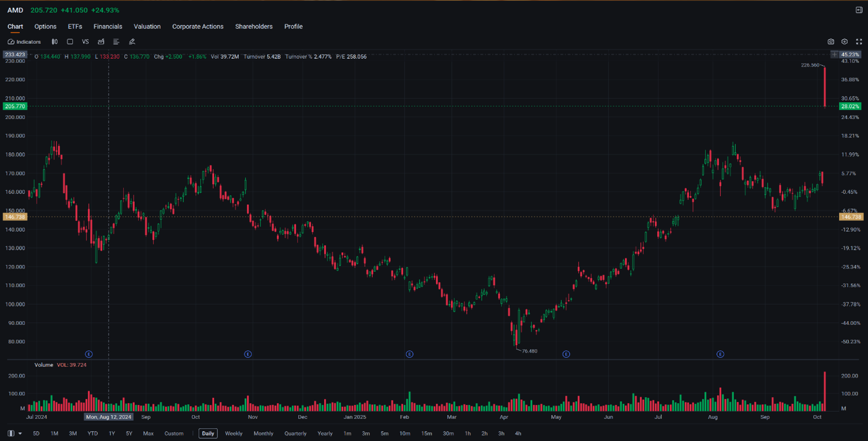Viewport: 868px width, 441px height.
Task: Choose the 10m interval
Action: 405,433
